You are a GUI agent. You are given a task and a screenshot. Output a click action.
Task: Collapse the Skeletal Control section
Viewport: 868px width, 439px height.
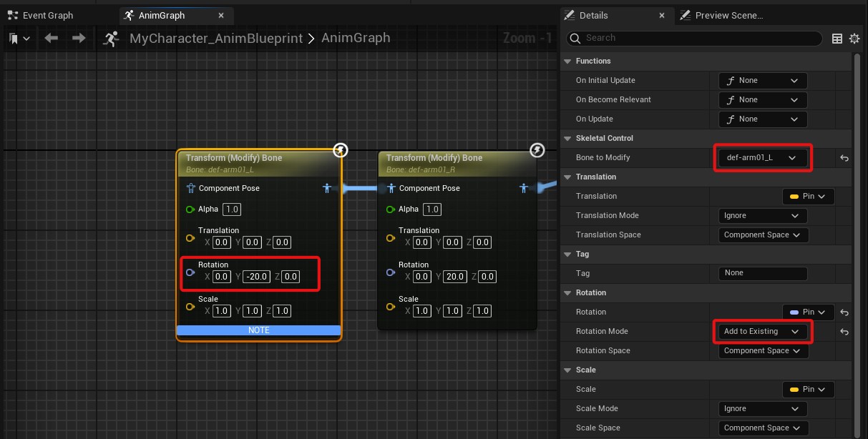pyautogui.click(x=568, y=139)
